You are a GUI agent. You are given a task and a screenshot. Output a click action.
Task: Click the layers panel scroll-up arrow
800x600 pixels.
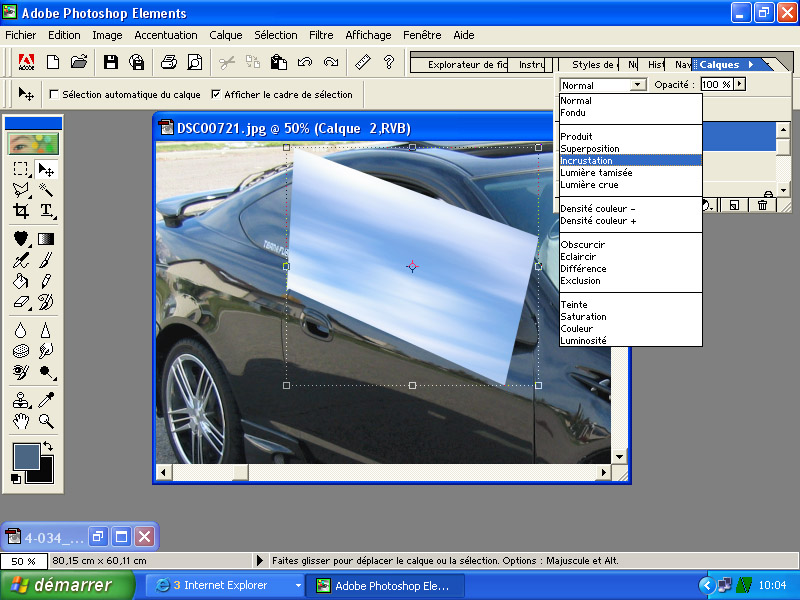coord(783,130)
